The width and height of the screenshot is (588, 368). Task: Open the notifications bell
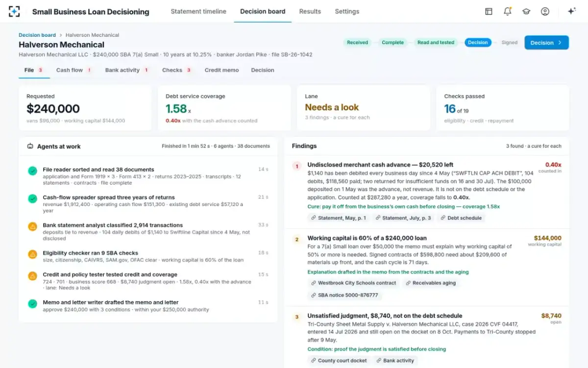click(507, 11)
